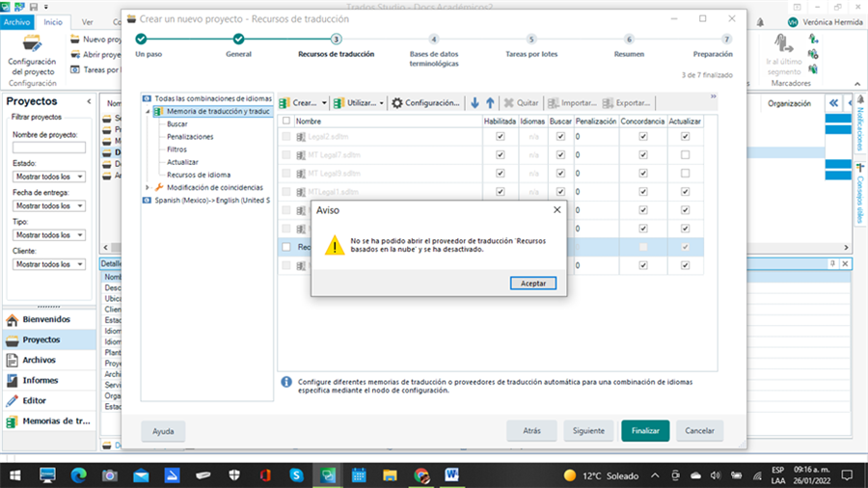Switch to the Inicio ribbon tab
This screenshot has height=488, width=868.
click(53, 22)
